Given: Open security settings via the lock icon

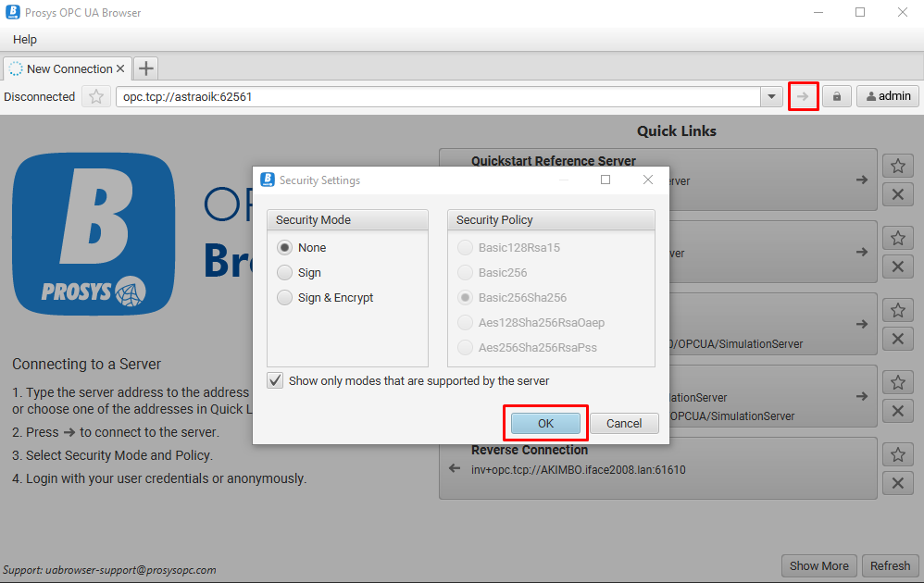Looking at the screenshot, I should click(x=837, y=96).
